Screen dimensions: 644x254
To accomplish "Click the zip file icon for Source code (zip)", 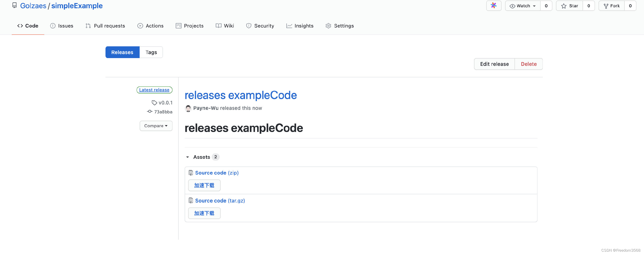I will 191,173.
